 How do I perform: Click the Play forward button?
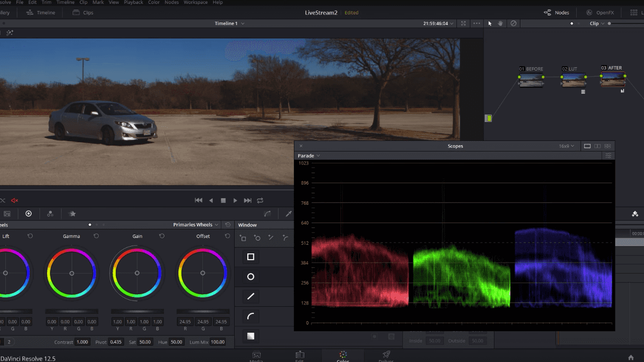click(235, 201)
